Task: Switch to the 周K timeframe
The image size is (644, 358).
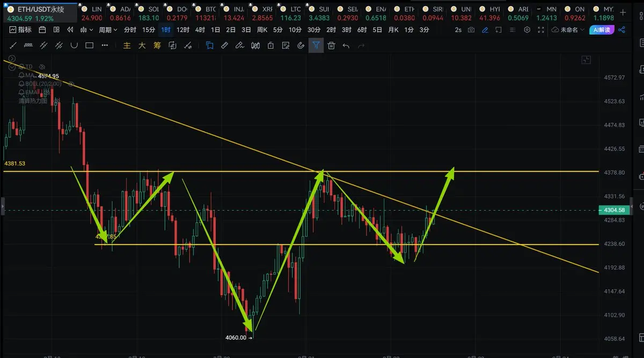Action: click(x=262, y=30)
